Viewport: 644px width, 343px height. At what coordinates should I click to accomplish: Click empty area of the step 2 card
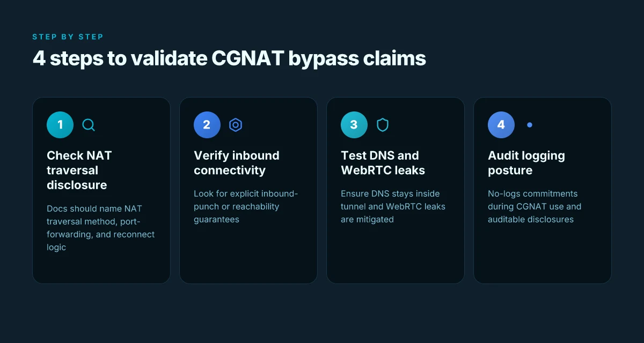248,255
